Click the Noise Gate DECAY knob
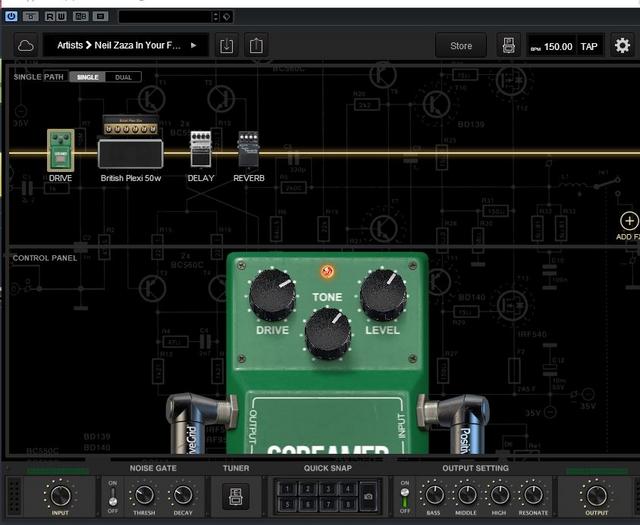This screenshot has height=525, width=640. click(183, 495)
